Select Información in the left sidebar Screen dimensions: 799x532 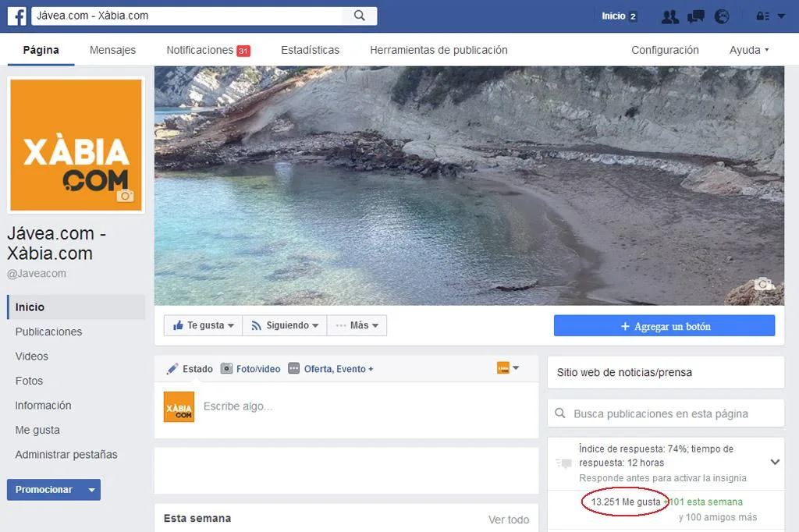pos(44,405)
